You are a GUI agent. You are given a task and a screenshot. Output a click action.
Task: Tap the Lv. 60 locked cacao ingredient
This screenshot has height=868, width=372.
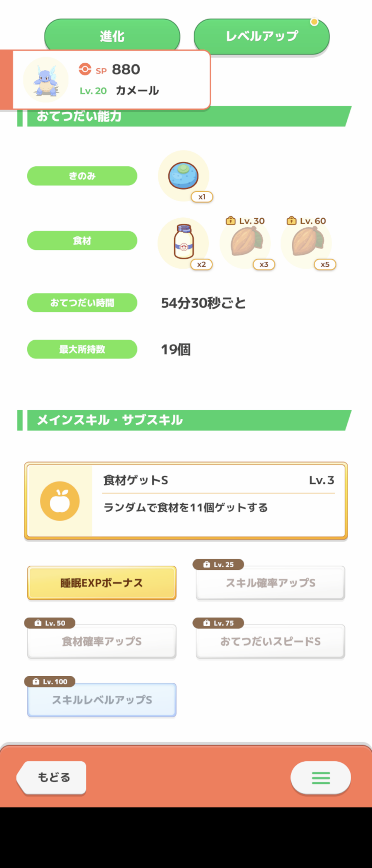[x=307, y=243]
